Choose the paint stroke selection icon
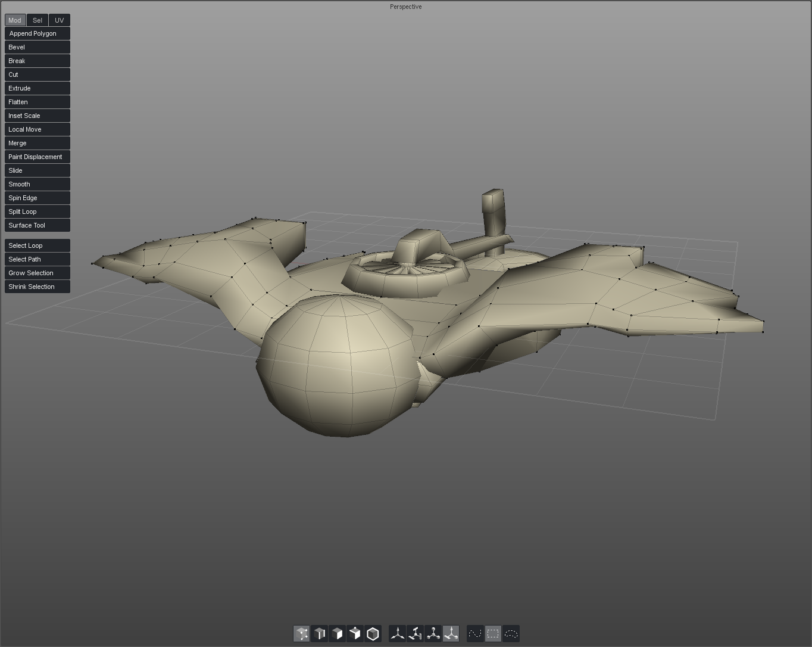 475,633
